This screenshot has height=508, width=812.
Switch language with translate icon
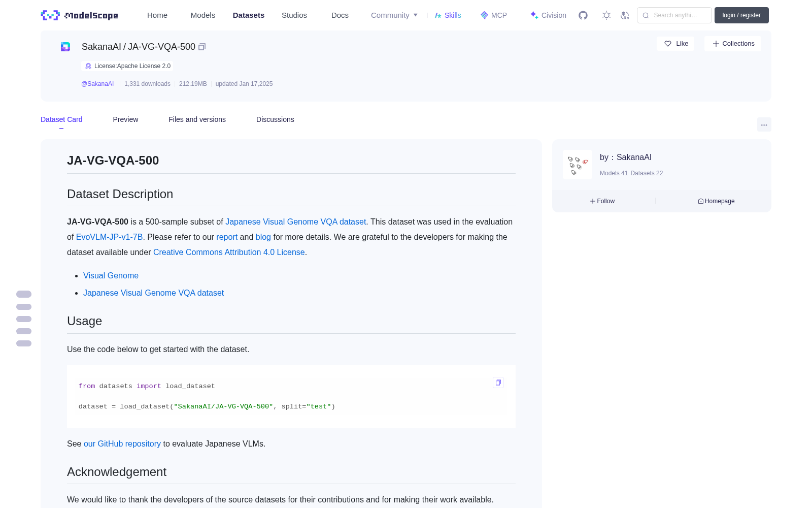pyautogui.click(x=625, y=15)
